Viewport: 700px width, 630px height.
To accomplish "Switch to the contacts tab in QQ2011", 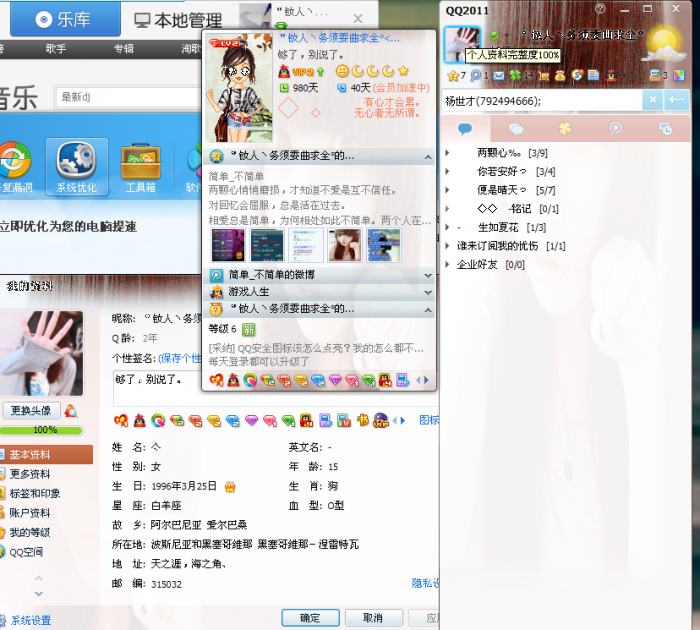I will tap(465, 129).
